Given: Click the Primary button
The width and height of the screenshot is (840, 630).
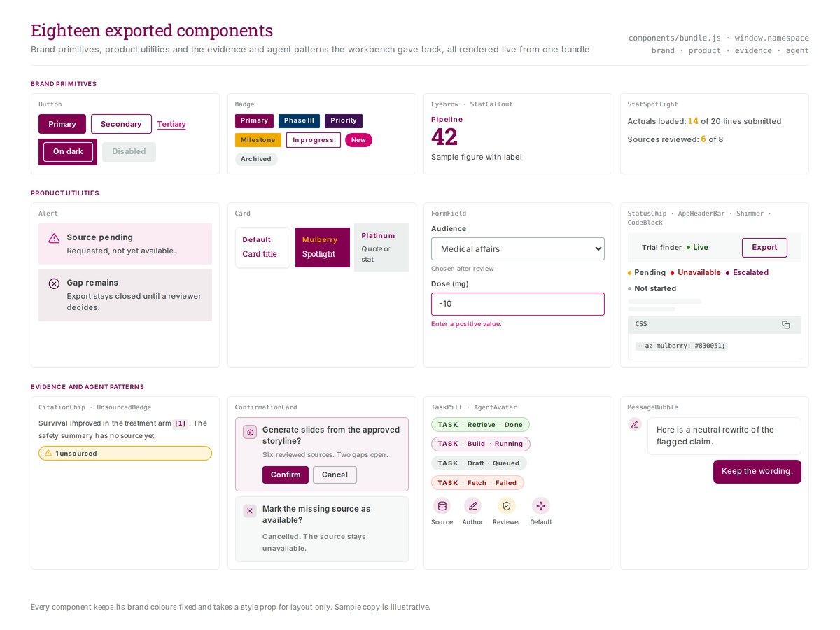Looking at the screenshot, I should [62, 124].
